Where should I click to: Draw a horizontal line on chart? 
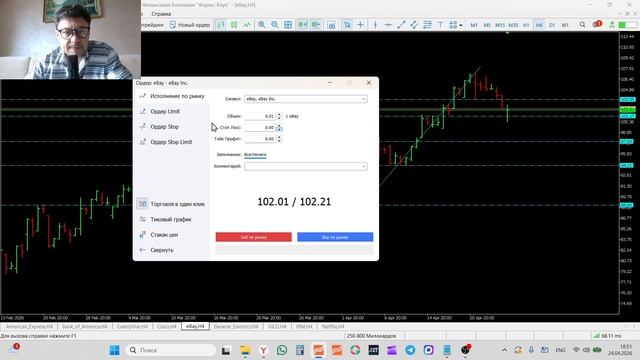coord(388,25)
